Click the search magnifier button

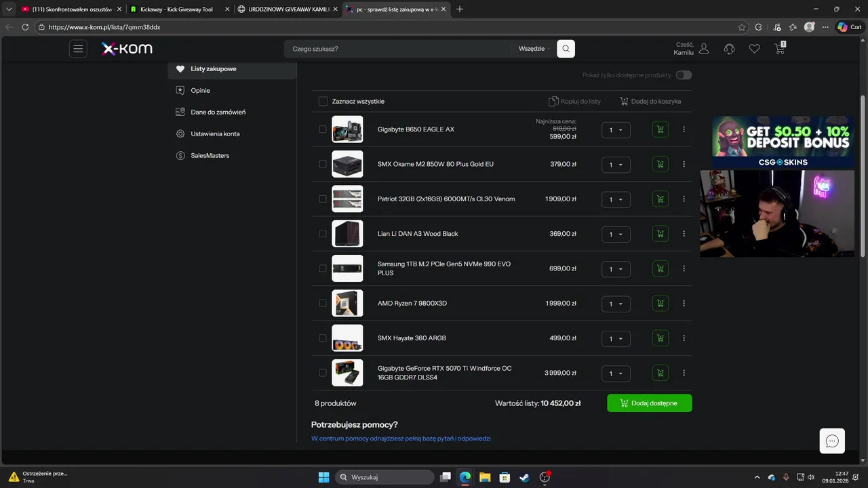coord(566,49)
